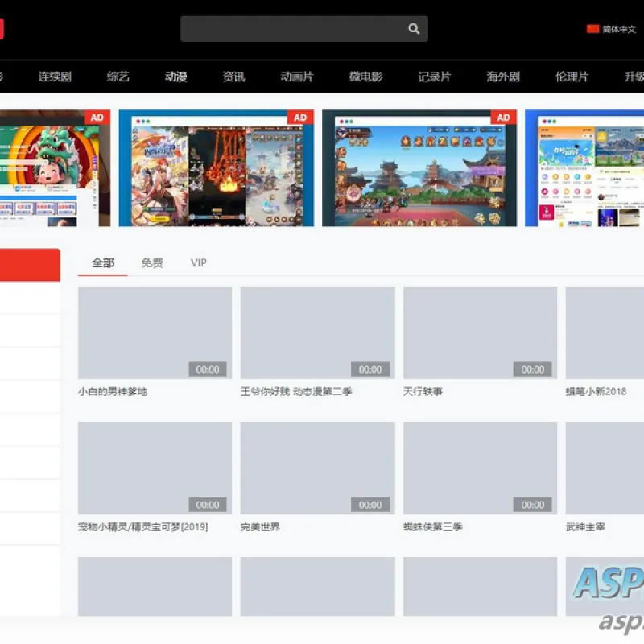Switch language via 简体中文
This screenshot has width=644, height=644.
[619, 29]
